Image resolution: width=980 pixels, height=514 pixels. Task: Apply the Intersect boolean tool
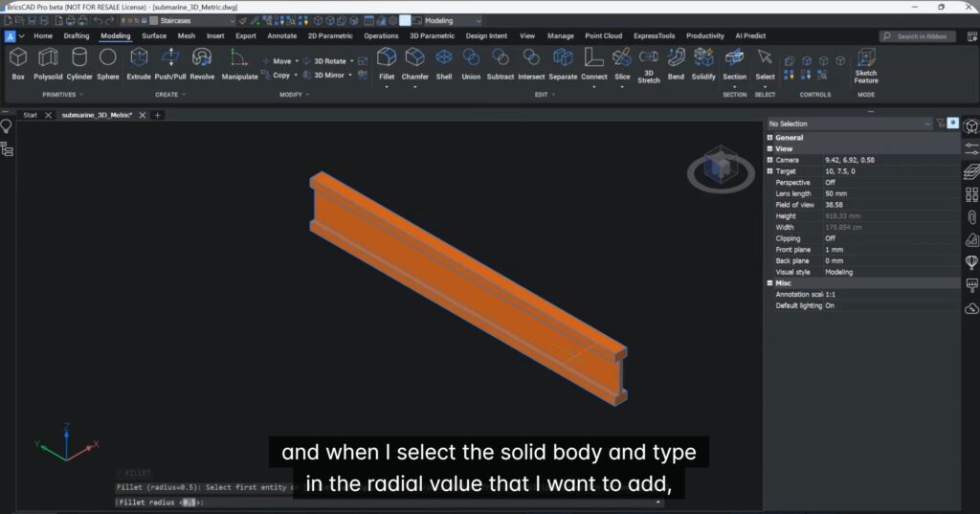[x=531, y=64]
